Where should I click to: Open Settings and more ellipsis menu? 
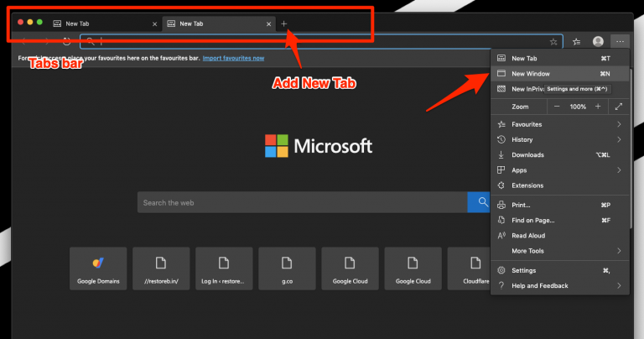point(620,41)
